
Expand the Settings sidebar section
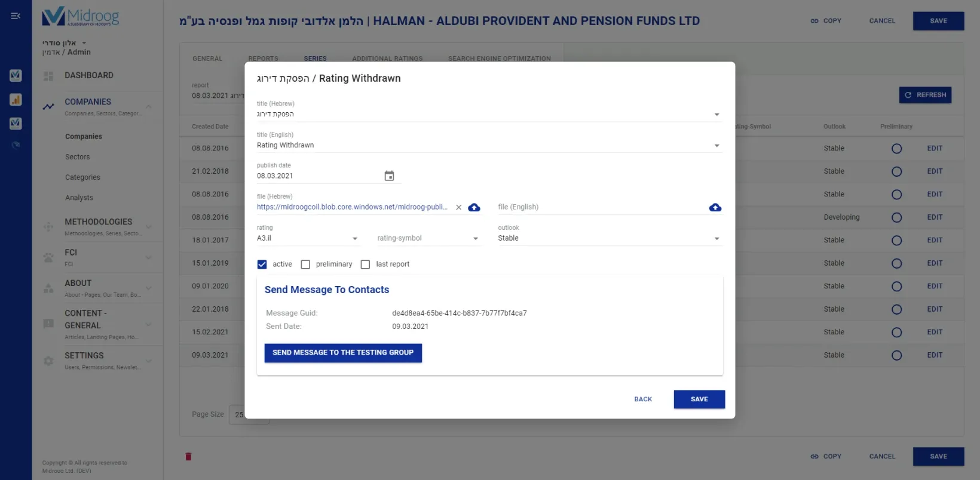(x=149, y=361)
